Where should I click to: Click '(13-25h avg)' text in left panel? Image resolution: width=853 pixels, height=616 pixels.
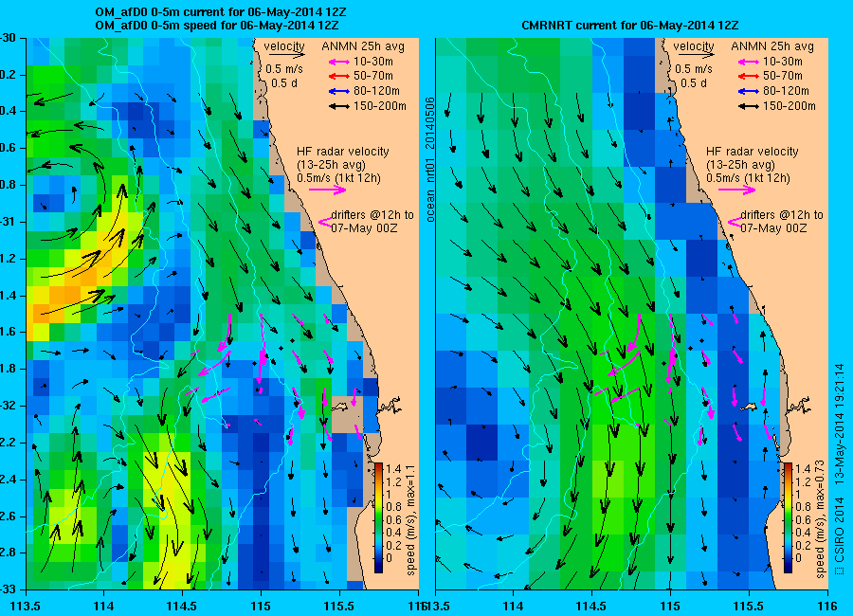tap(332, 165)
